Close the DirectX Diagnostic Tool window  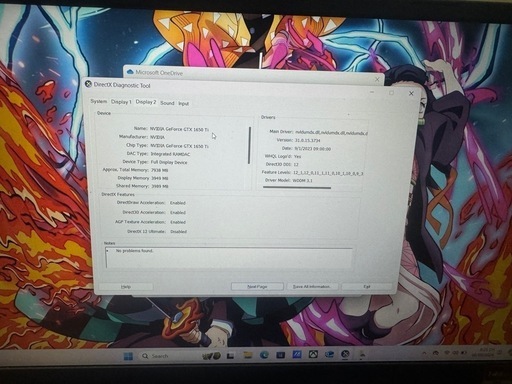click(411, 94)
